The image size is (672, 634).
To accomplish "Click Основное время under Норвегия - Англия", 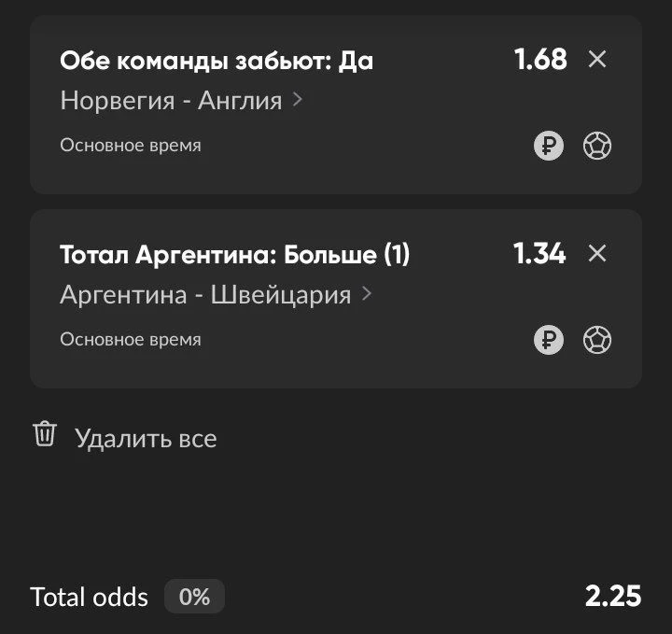I will coord(131,146).
